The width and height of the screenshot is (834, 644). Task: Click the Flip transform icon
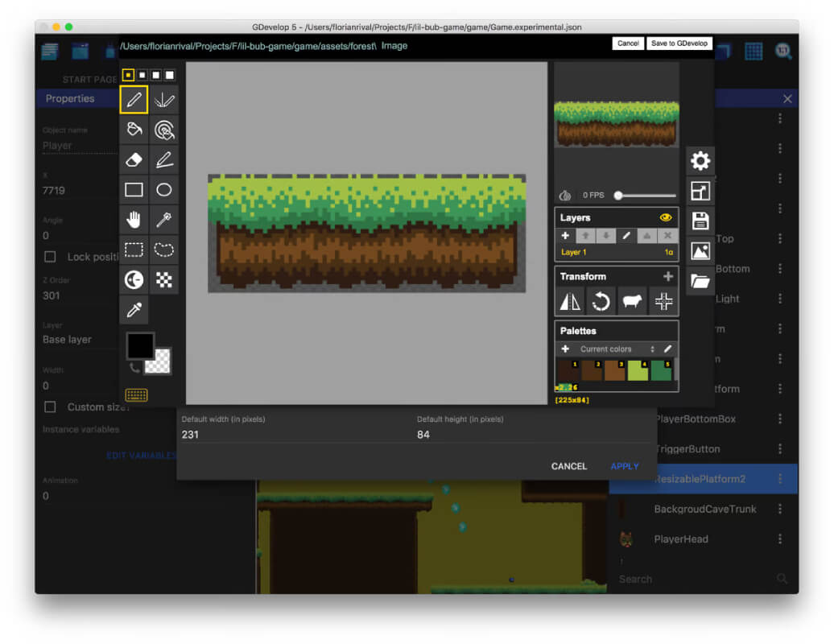point(570,302)
